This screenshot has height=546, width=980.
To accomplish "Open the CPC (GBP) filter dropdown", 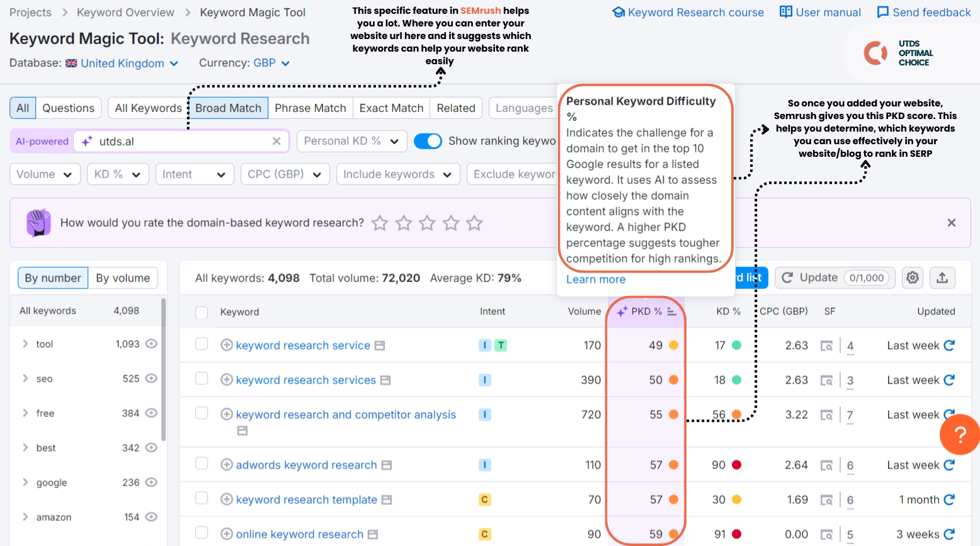I will point(285,174).
